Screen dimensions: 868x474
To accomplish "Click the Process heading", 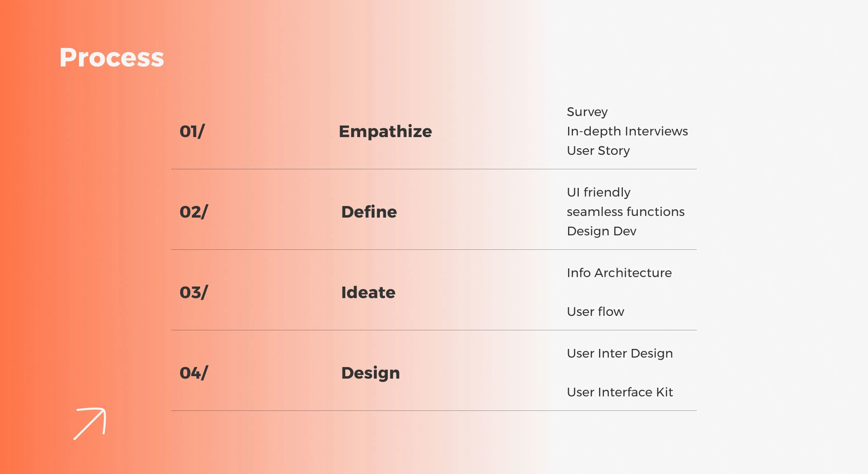I will pyautogui.click(x=112, y=57).
